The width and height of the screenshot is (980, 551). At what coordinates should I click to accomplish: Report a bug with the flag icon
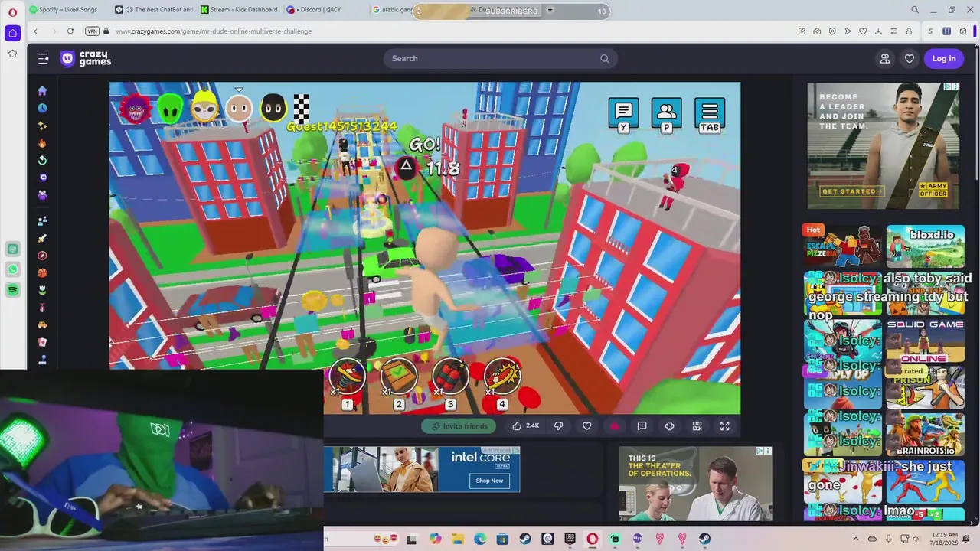(642, 426)
